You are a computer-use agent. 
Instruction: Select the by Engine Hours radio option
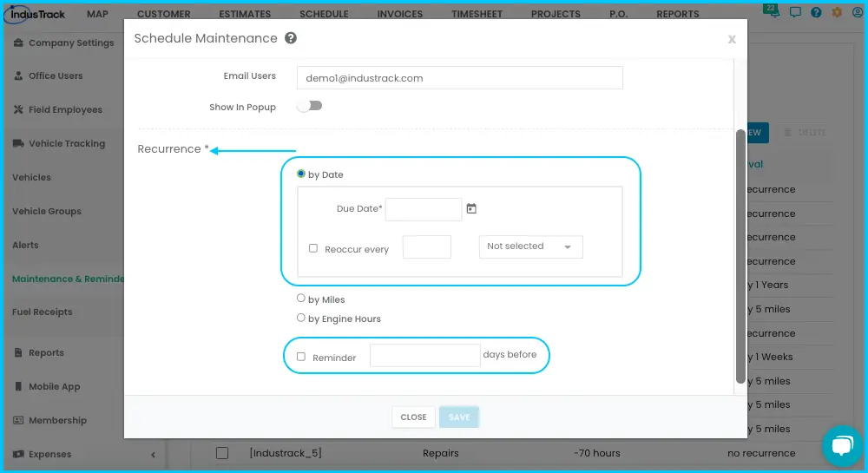[x=301, y=318]
